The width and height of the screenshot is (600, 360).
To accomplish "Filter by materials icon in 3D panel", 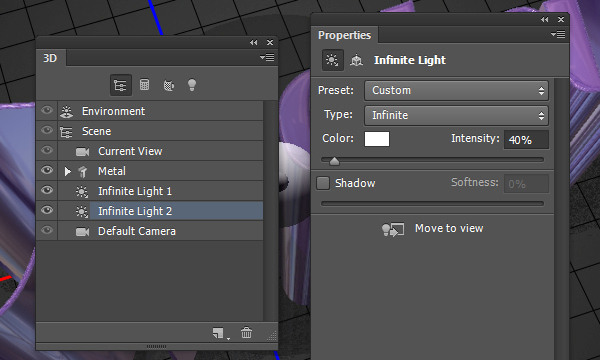I will coord(168,85).
